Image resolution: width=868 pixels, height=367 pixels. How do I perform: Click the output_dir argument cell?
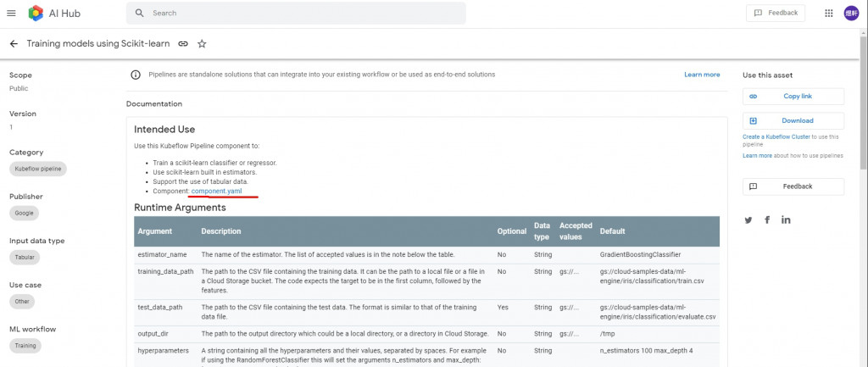[x=153, y=334]
